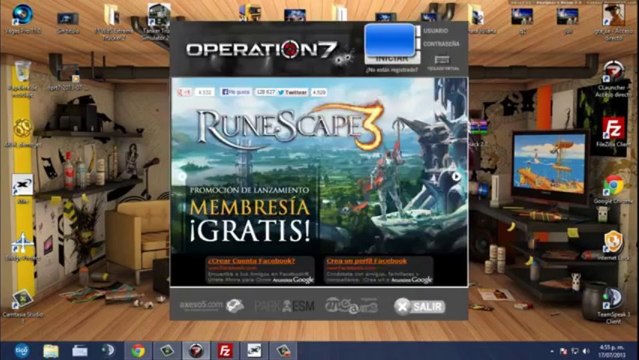Select the airplane desktop shortcut icon
The width and height of the screenshot is (639, 360).
click(22, 247)
